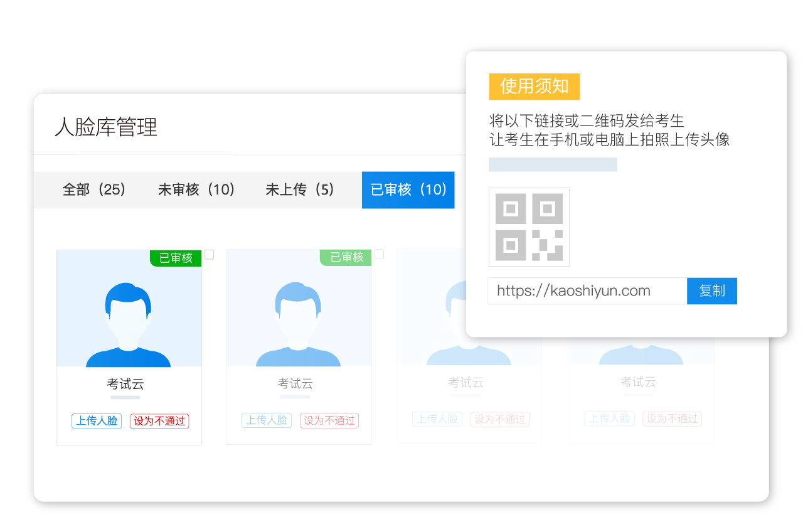Open the 未审核（10）tab
The image size is (803, 532).
(196, 189)
